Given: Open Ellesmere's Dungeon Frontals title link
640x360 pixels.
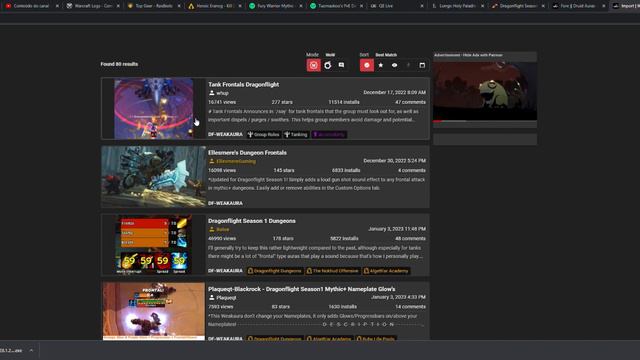Looking at the screenshot, I should pyautogui.click(x=247, y=153).
